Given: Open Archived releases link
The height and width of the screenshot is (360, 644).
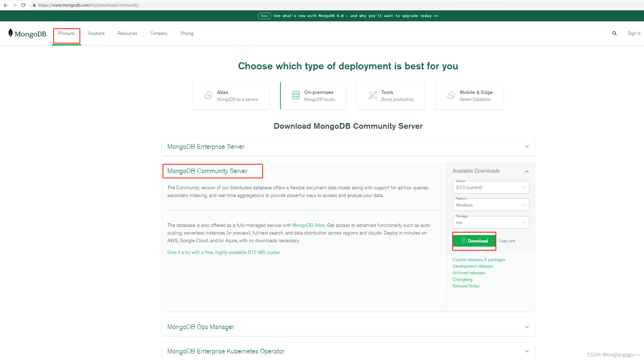Looking at the screenshot, I should click(469, 273).
